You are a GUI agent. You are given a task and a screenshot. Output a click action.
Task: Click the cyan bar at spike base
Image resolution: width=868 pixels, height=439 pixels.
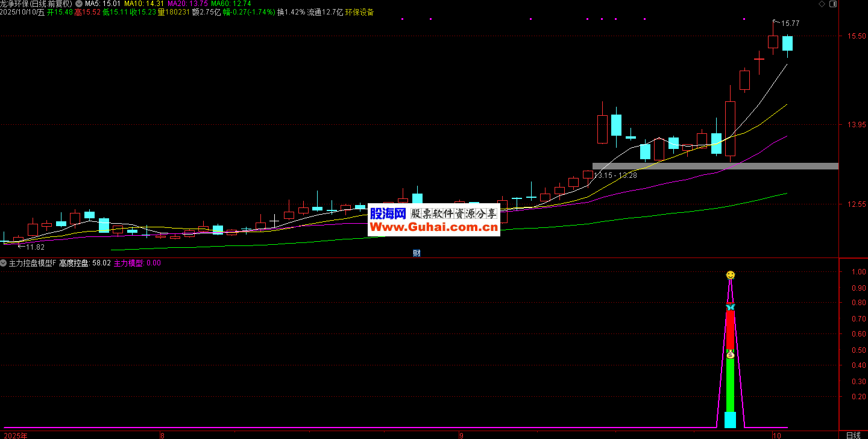pyautogui.click(x=730, y=420)
